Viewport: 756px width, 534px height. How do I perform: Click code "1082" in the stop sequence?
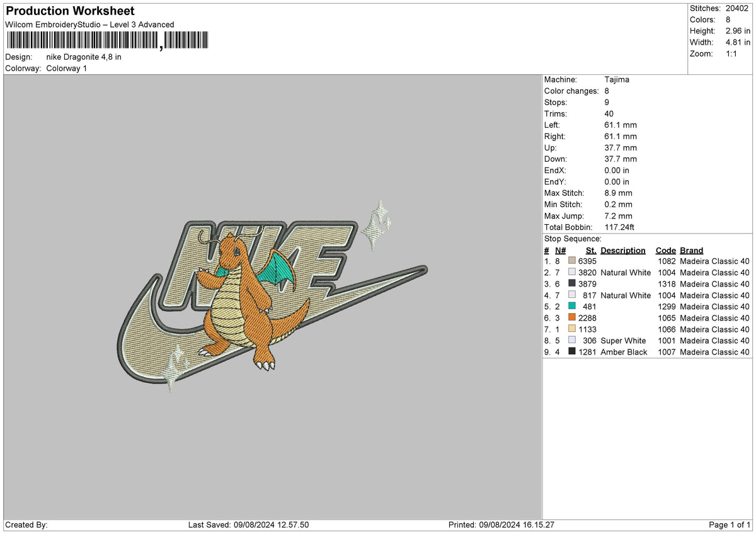[667, 261]
